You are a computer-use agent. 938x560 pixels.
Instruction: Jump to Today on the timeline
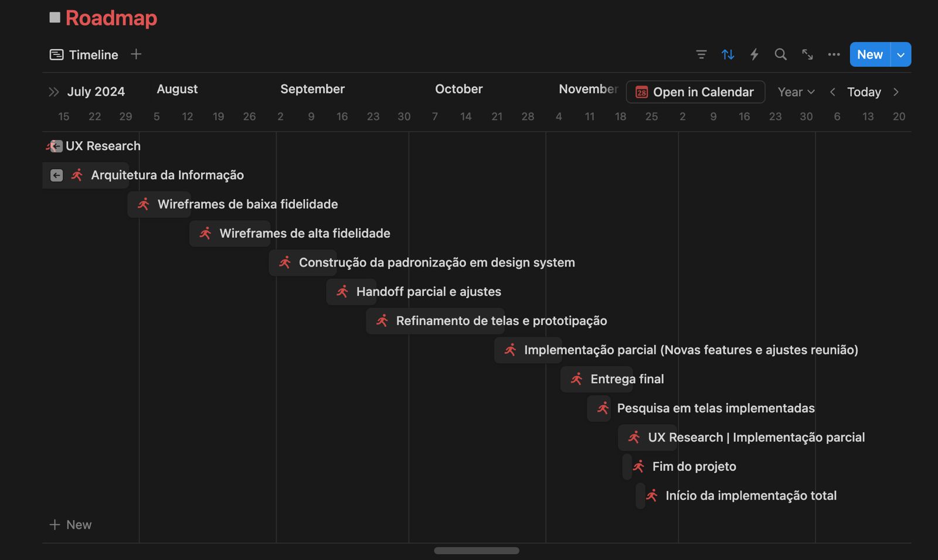[x=864, y=92]
